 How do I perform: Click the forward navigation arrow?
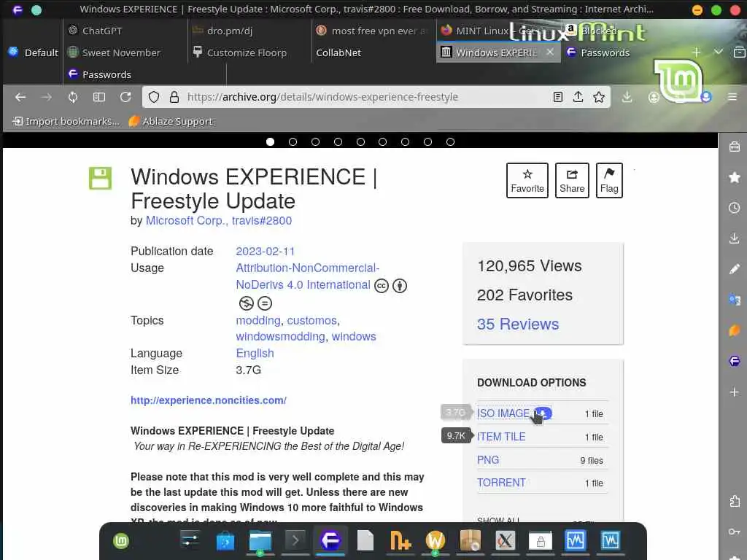point(46,97)
